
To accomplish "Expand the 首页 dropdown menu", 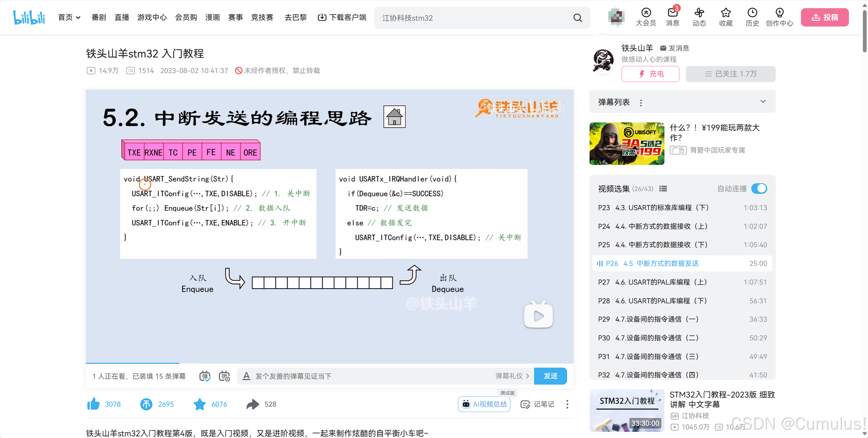I will tap(69, 17).
